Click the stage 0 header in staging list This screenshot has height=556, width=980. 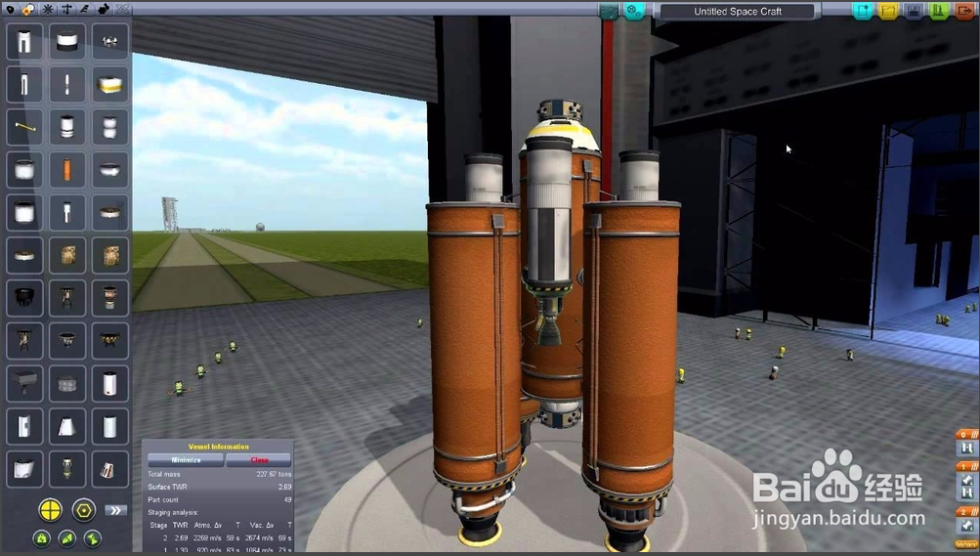click(967, 434)
